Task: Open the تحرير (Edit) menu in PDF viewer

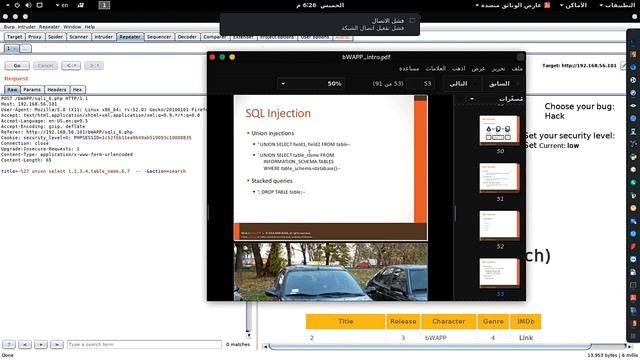Action: (x=498, y=69)
